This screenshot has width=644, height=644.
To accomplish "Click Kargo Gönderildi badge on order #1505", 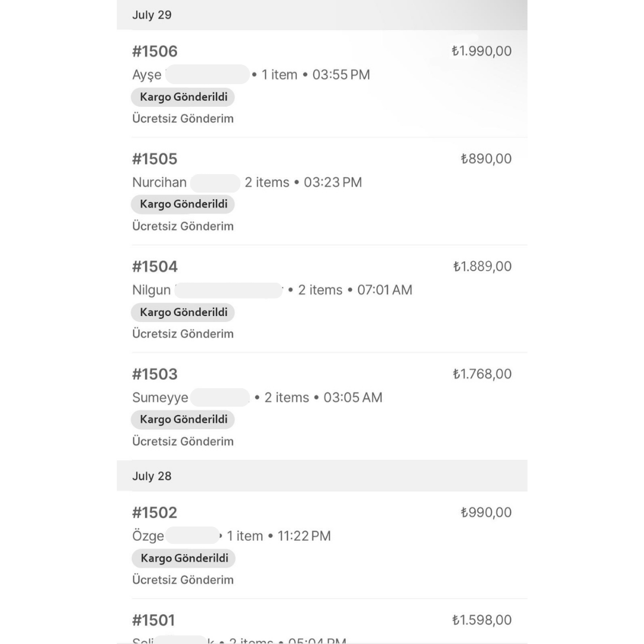I will coord(183,204).
